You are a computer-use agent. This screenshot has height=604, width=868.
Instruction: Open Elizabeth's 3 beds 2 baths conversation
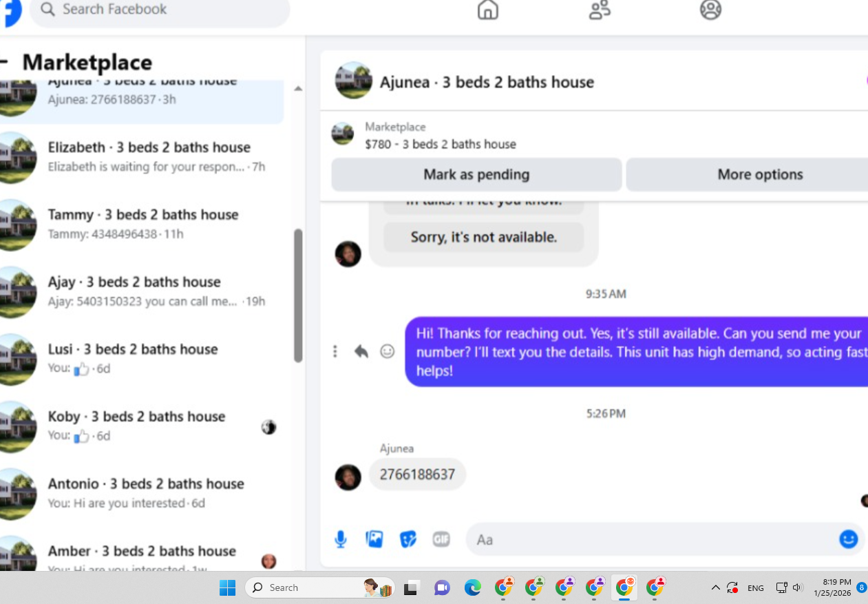tap(141, 157)
